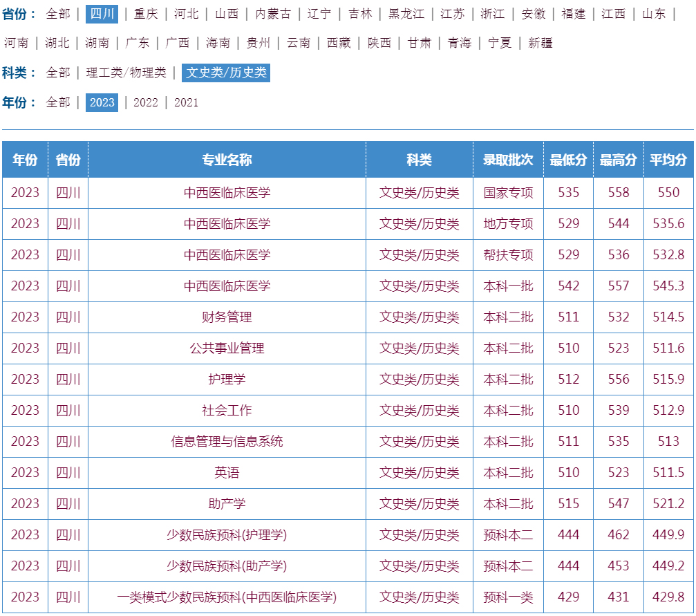Click 中西医临床医学 in the 地方专项 row

227,224
